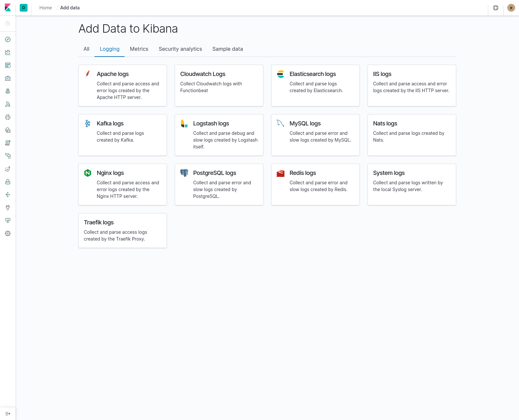The width and height of the screenshot is (519, 420).
Task: Open the Uptime app icon
Action: (x=8, y=169)
